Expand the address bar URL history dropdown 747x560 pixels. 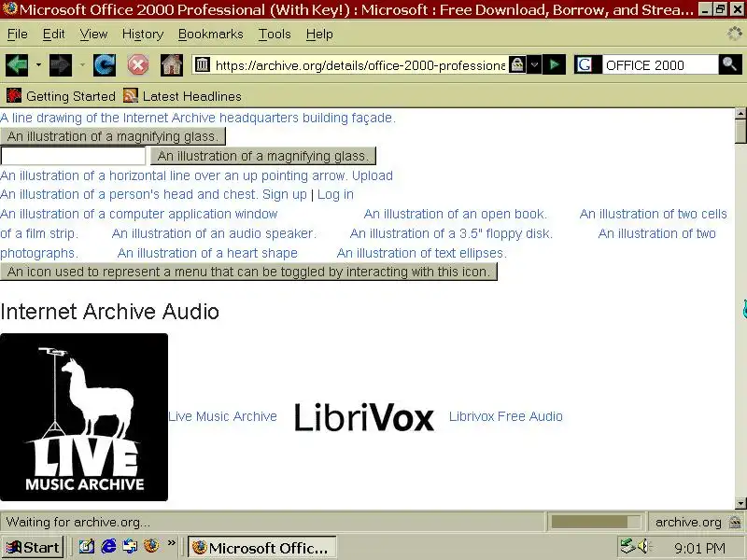tap(534, 64)
